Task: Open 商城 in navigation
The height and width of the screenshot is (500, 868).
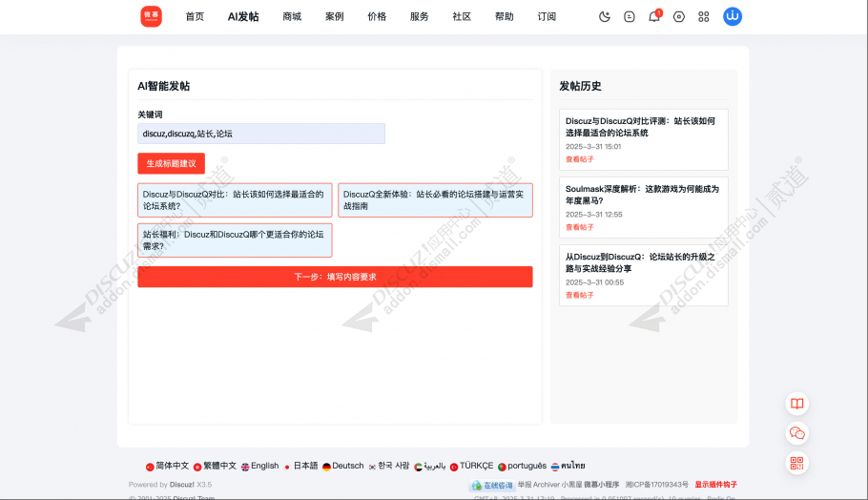Action: coord(292,16)
